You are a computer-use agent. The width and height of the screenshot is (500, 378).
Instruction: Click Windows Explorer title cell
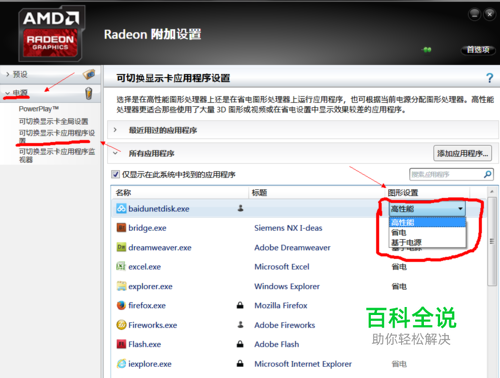pos(287,286)
